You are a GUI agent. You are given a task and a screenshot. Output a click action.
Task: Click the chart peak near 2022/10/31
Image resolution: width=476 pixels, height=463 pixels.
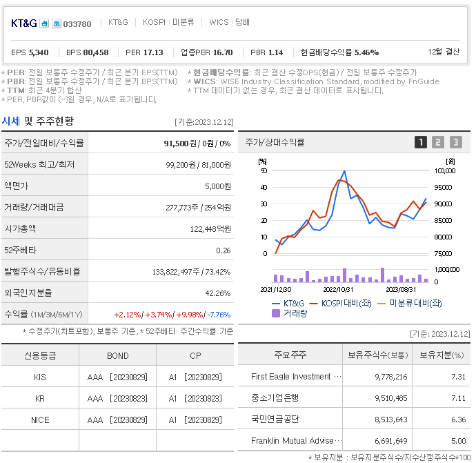pos(344,171)
